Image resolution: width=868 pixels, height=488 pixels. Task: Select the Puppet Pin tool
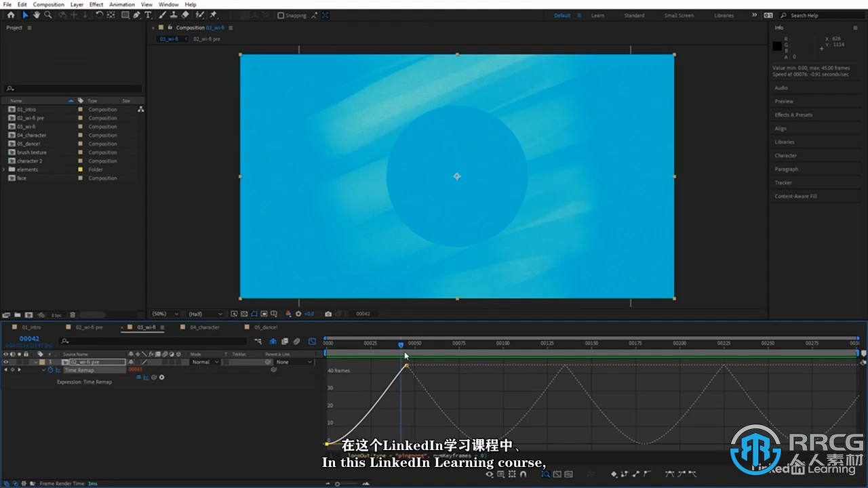tap(213, 15)
